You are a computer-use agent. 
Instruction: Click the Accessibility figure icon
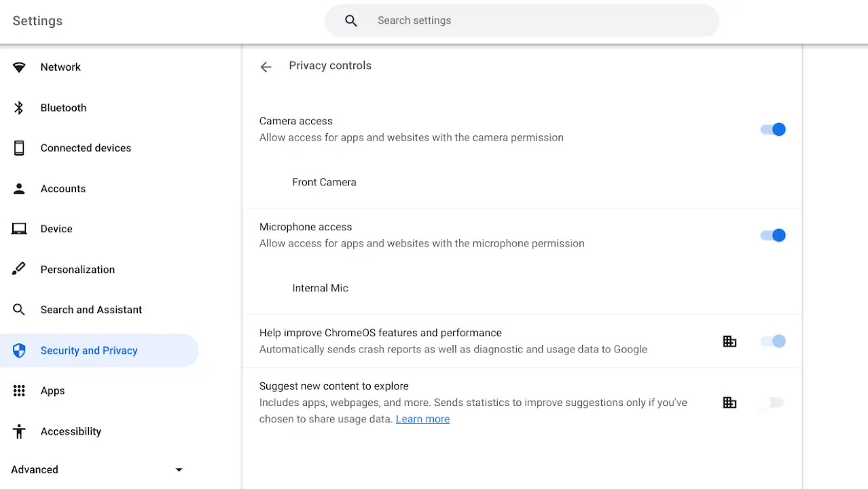[x=19, y=431]
